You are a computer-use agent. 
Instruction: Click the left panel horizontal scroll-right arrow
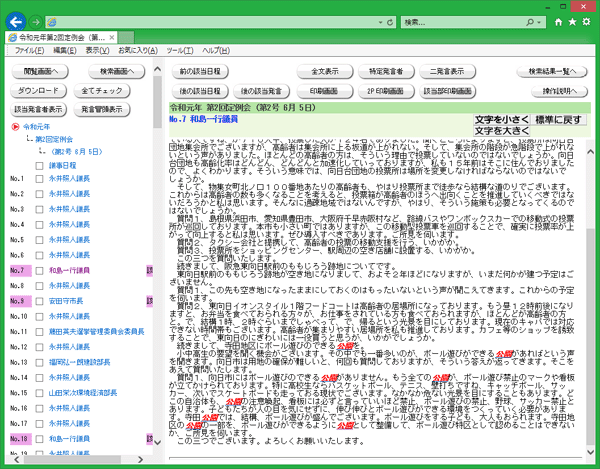point(140,459)
